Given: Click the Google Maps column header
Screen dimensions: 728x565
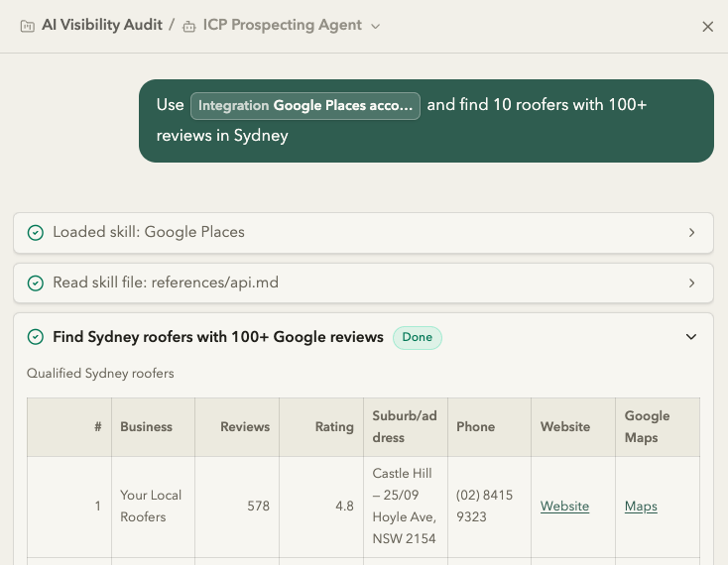Looking at the screenshot, I should tap(658, 427).
